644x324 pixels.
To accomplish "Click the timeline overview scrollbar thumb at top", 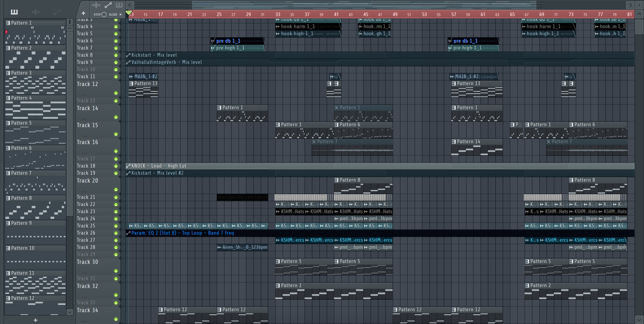I will pos(364,5).
